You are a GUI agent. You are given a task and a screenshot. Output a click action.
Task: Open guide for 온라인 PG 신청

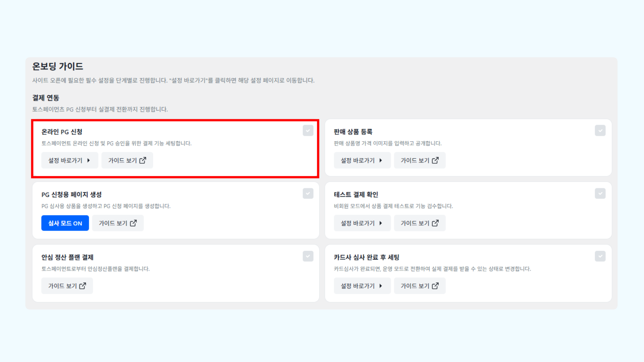pyautogui.click(x=127, y=160)
